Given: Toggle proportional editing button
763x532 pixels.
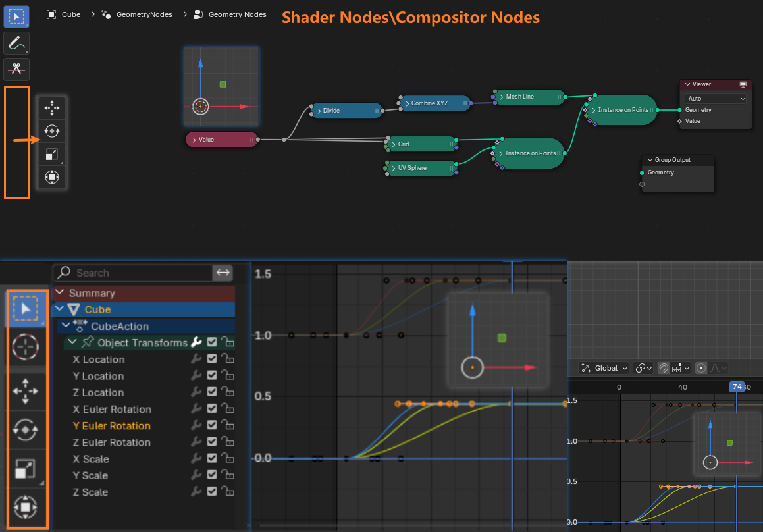Looking at the screenshot, I should [x=700, y=369].
